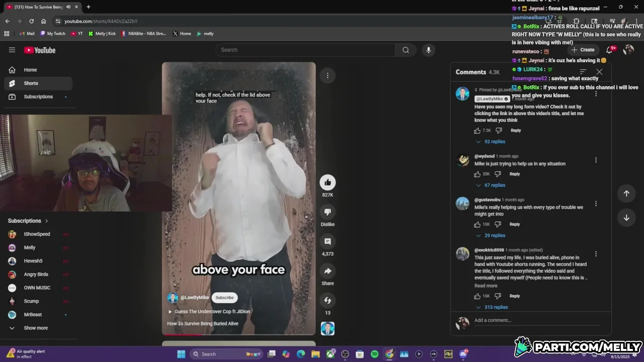This screenshot has width=644, height=362.
Task: Expand Show more subscriptions
Action: [x=36, y=328]
